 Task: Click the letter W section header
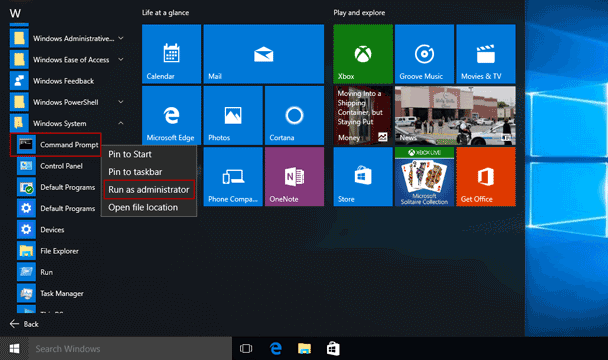(x=15, y=14)
